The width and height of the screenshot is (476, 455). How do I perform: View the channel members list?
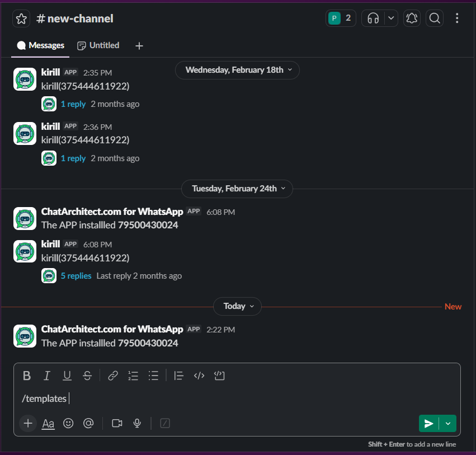click(x=341, y=18)
